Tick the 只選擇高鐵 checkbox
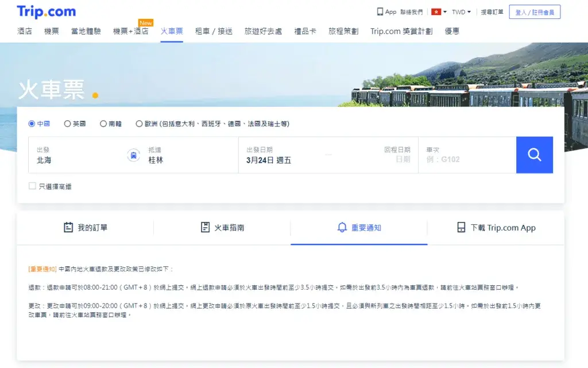This screenshot has width=588, height=368. (x=32, y=186)
